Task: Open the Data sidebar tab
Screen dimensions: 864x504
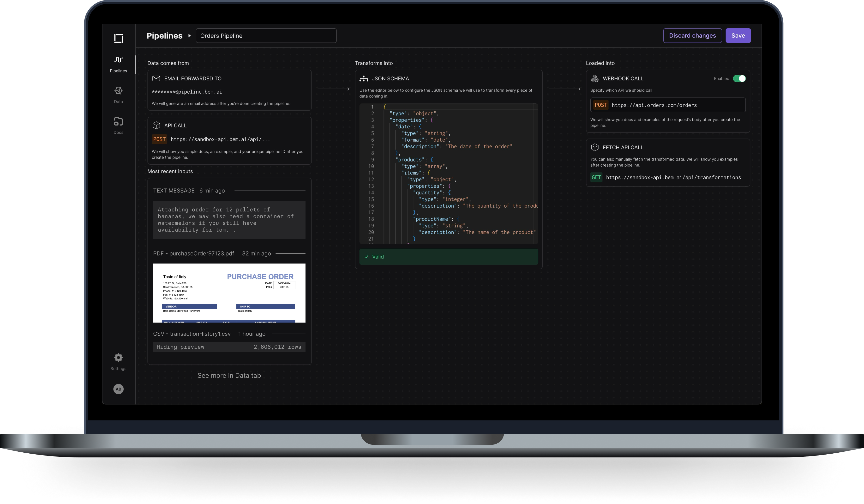Action: click(x=118, y=95)
